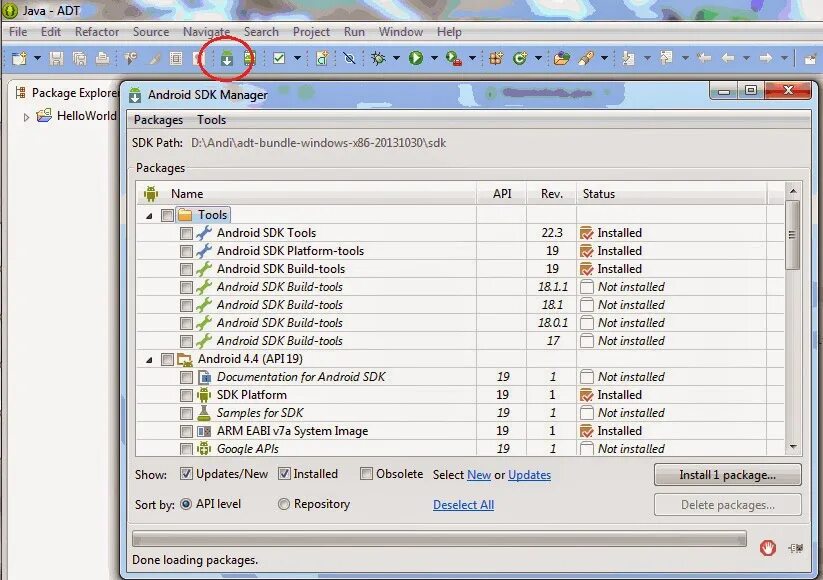Click the New Android XML file icon
Viewport: 823px width, 580px height.
[x=322, y=58]
